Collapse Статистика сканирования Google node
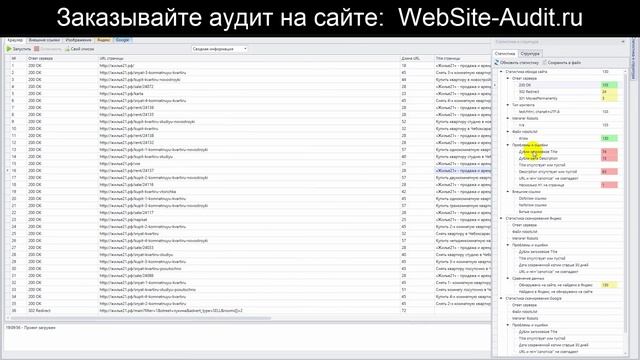This screenshot has width=640, height=360. (x=502, y=298)
